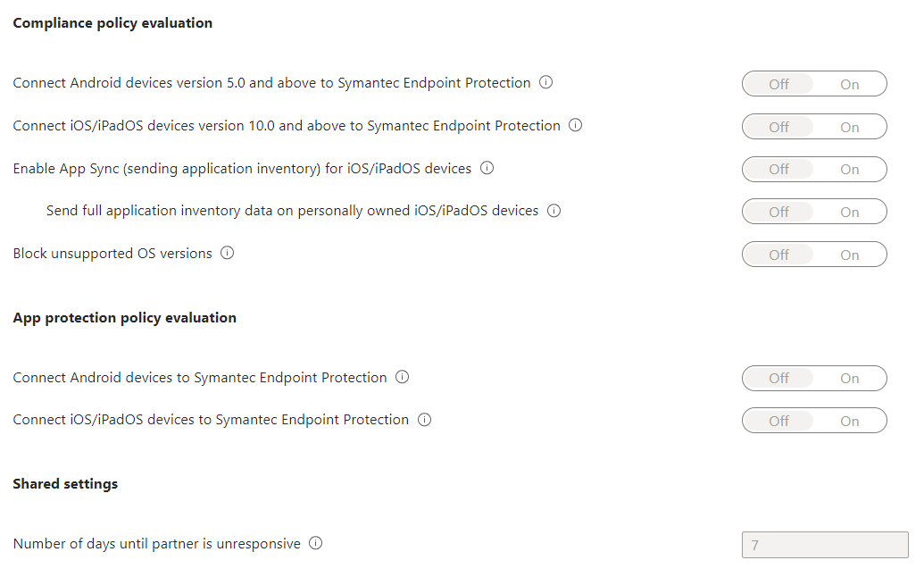Viewport: 924px width, 577px height.
Task: Open tooltip for iOS/iPadOS version 10.0 setting
Action: [x=576, y=126]
